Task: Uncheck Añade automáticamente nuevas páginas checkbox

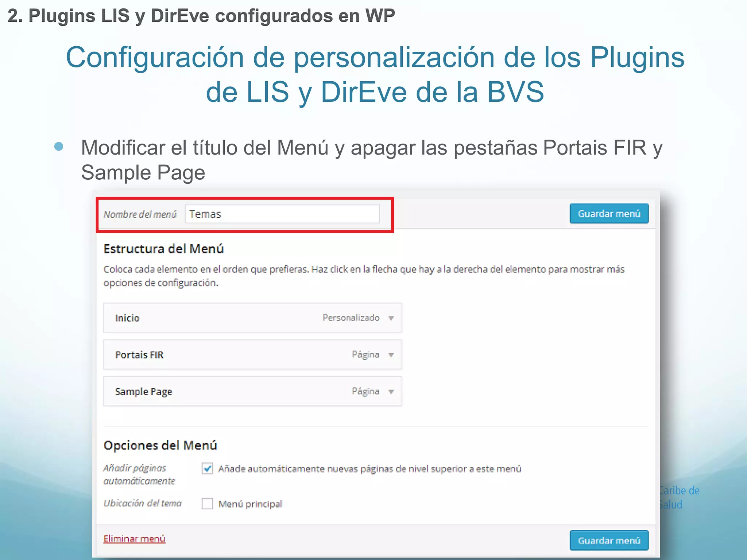Action: pyautogui.click(x=208, y=468)
